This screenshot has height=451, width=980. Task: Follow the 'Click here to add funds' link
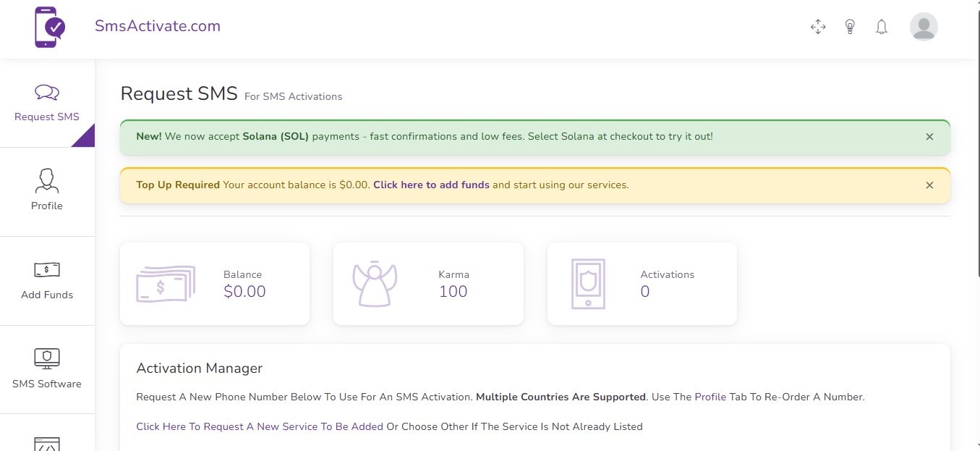[431, 185]
